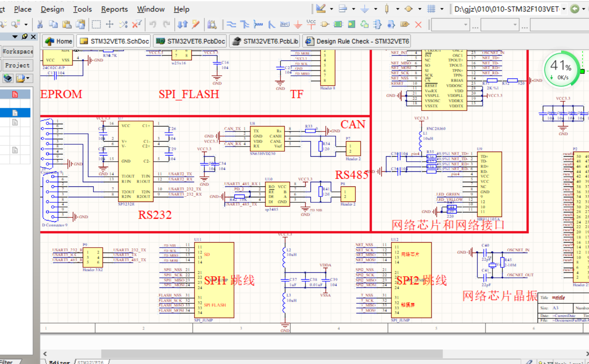Screen dimensions: 589x364
Task: Select the red X No ERC tool
Action: tap(418, 25)
